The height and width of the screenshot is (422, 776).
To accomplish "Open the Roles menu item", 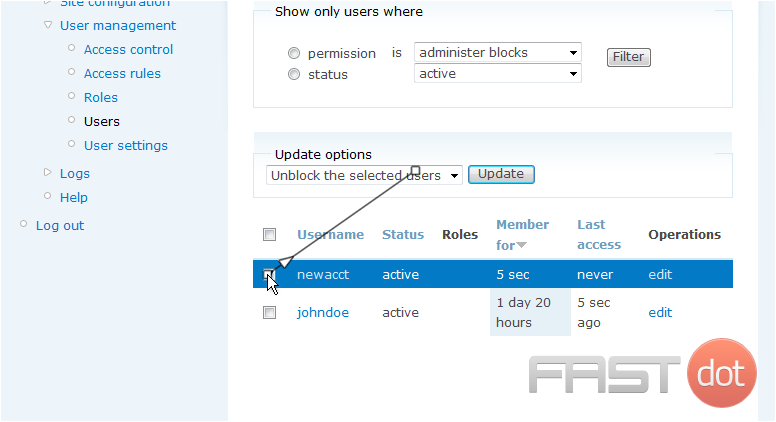I will pos(101,97).
